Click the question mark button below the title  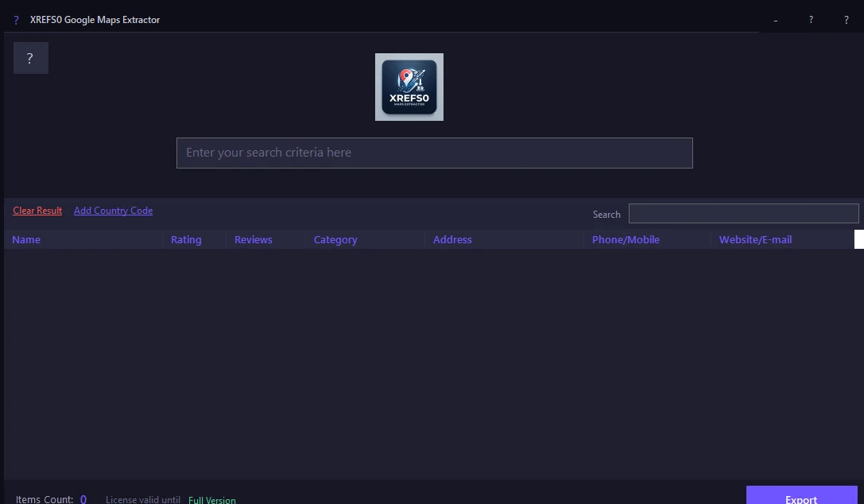pyautogui.click(x=31, y=58)
